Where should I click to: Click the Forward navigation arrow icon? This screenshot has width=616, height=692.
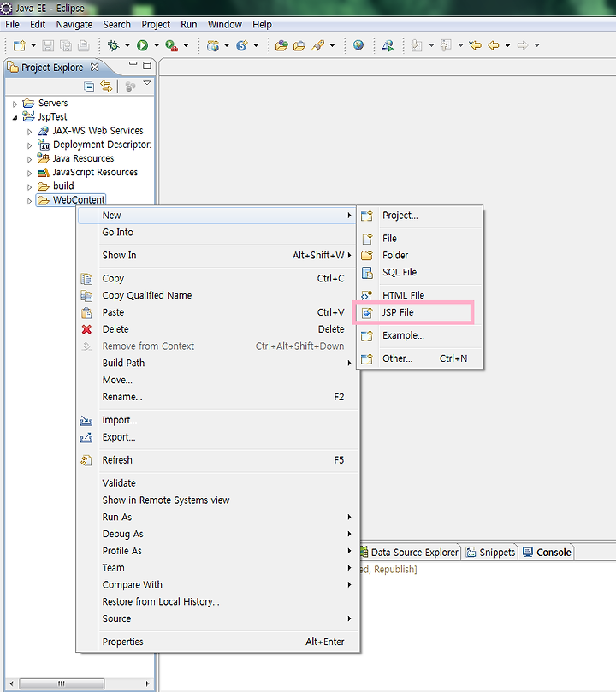pos(523,45)
